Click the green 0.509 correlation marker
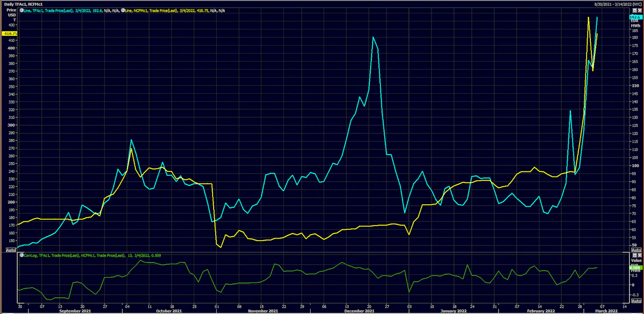Image resolution: width=644 pixels, height=314 pixels. point(635,267)
